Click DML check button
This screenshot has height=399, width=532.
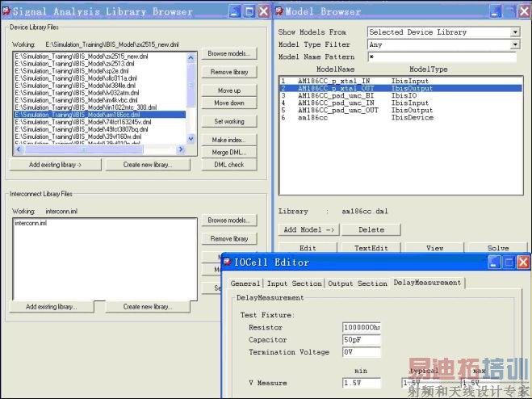[x=229, y=165]
